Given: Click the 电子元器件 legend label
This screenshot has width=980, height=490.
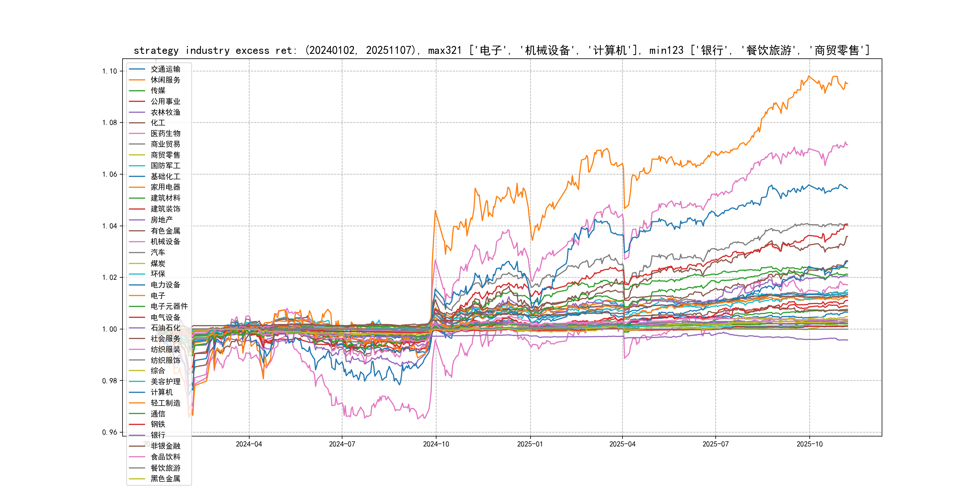Looking at the screenshot, I should 169,306.
